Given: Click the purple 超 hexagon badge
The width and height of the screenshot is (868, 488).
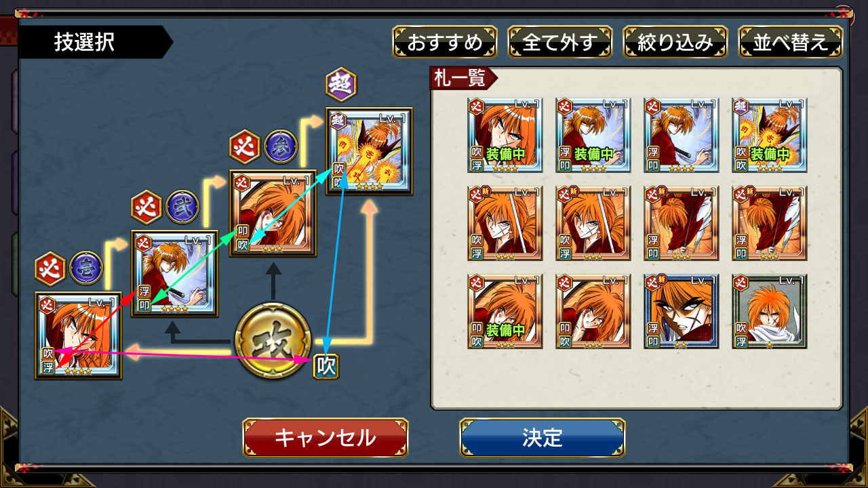Looking at the screenshot, I should point(340,84).
